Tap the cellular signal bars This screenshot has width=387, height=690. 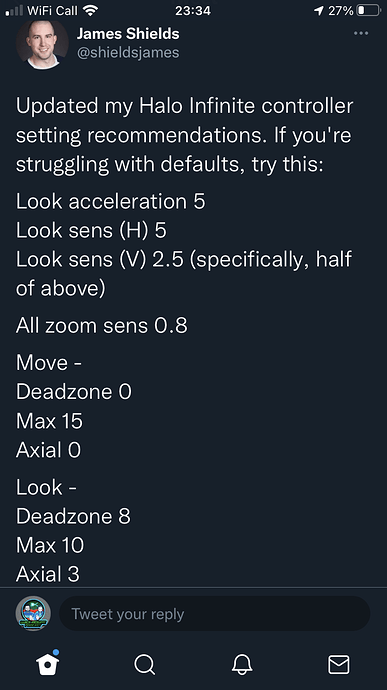14,11
